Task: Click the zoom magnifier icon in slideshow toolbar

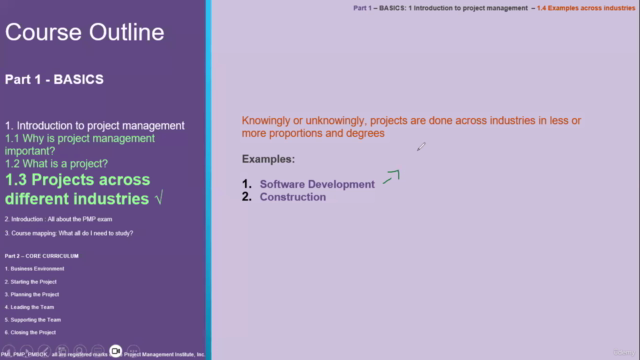Action: [x=80, y=351]
